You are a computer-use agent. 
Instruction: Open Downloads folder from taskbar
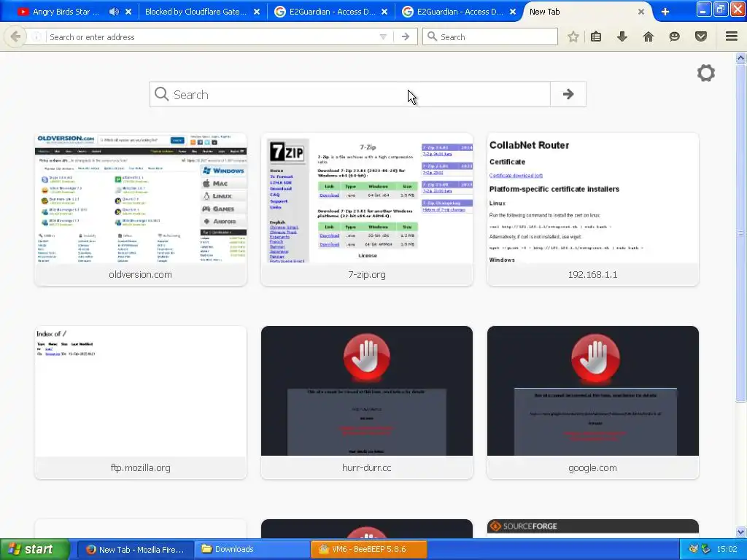click(x=252, y=549)
